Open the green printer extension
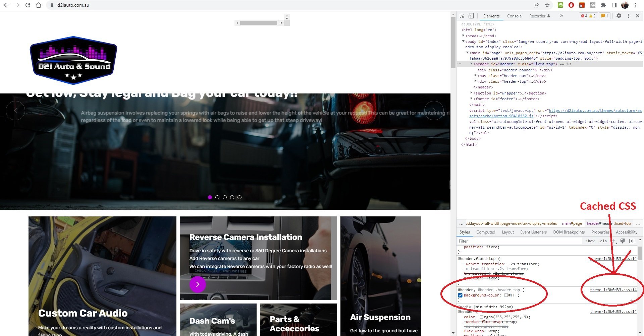 (x=560, y=5)
